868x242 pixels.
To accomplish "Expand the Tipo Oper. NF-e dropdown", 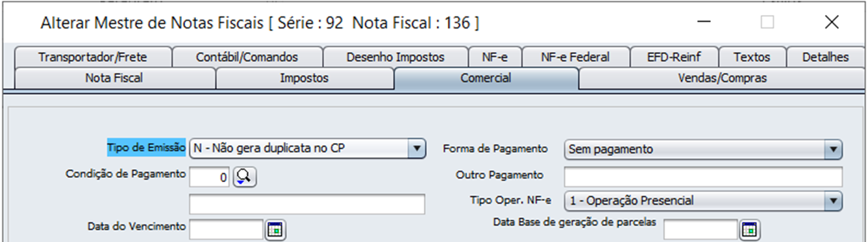I will tap(834, 201).
